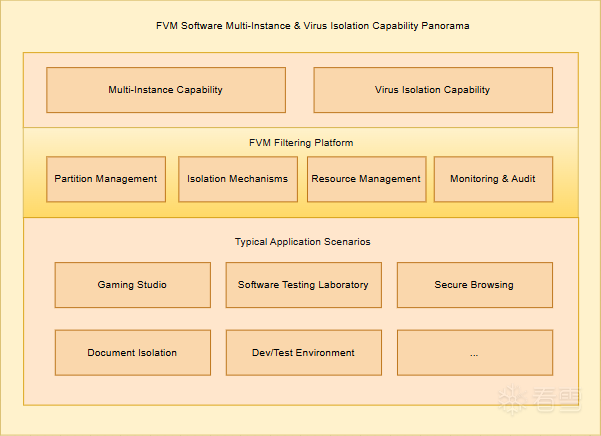Click the gap between the two capability boxes
Screen dimensions: 601x436
[x=299, y=90]
